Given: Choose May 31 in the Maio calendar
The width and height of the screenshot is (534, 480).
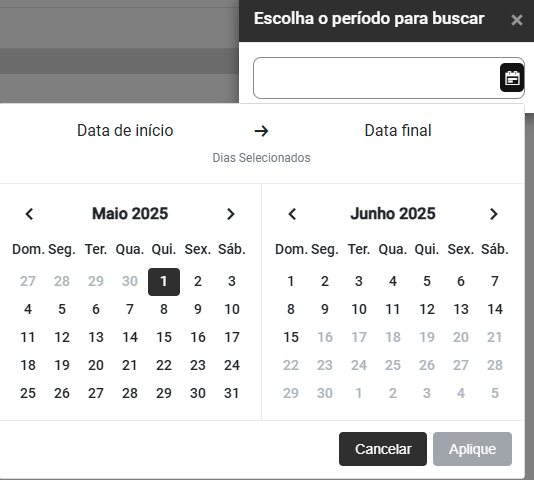Looking at the screenshot, I should pyautogui.click(x=232, y=393).
